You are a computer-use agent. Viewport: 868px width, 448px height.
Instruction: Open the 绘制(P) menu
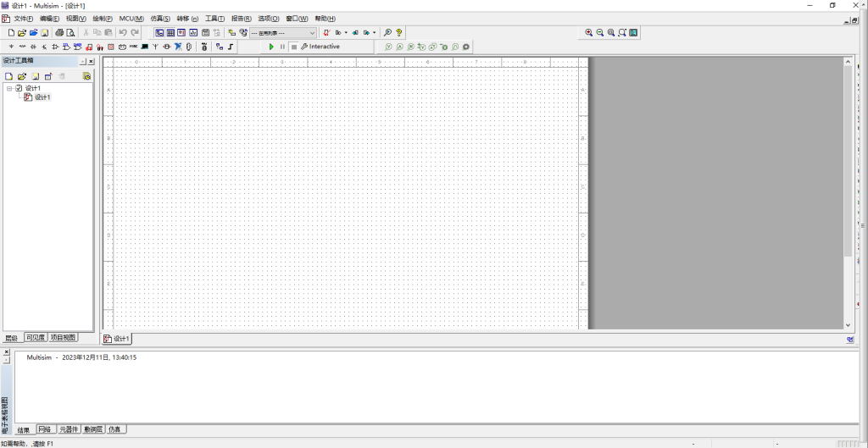click(x=103, y=18)
